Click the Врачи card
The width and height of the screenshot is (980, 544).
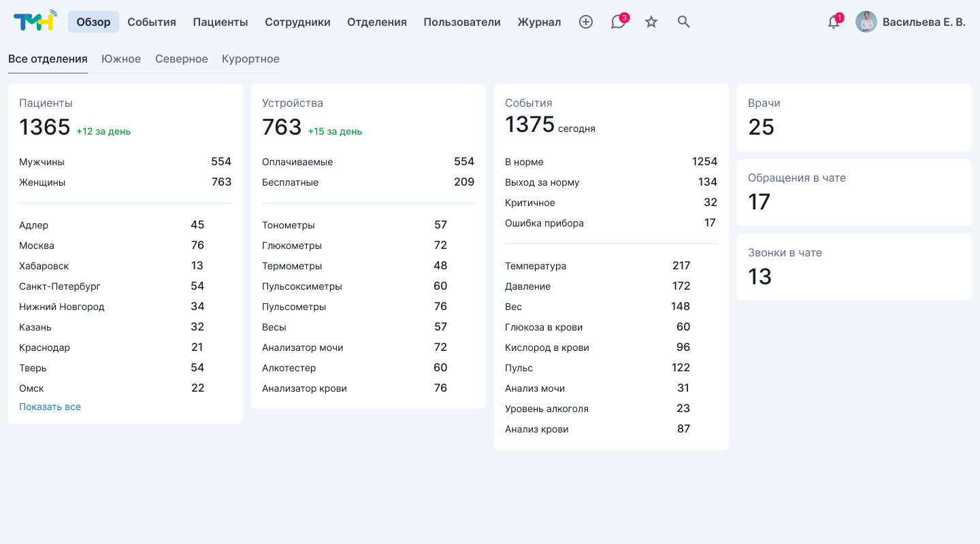coord(854,118)
